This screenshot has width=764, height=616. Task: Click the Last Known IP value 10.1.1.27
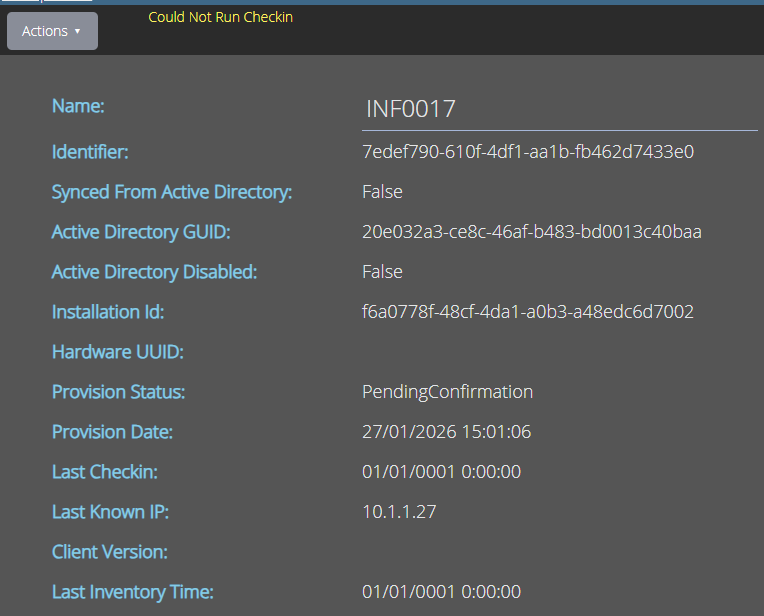coord(399,512)
